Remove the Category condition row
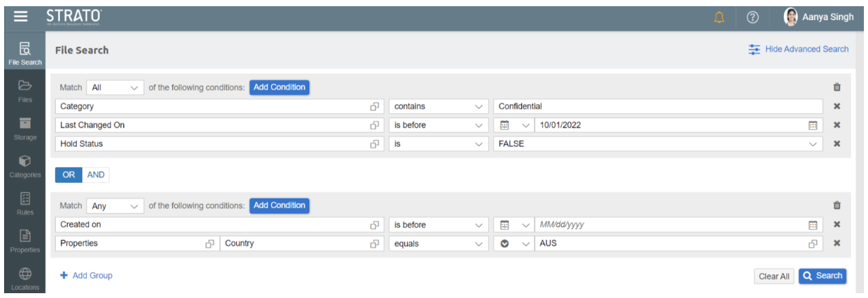 click(x=837, y=106)
